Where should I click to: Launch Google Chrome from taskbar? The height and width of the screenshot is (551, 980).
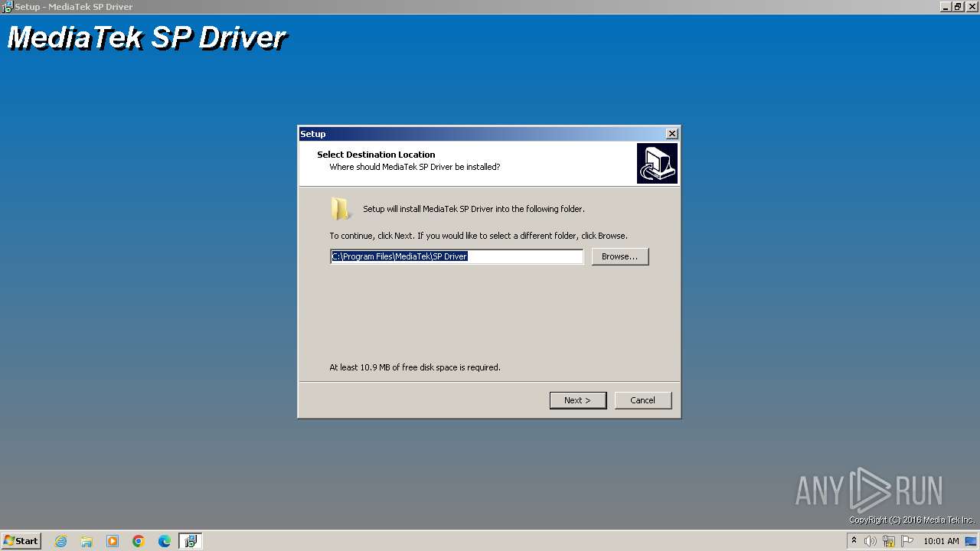coord(139,541)
